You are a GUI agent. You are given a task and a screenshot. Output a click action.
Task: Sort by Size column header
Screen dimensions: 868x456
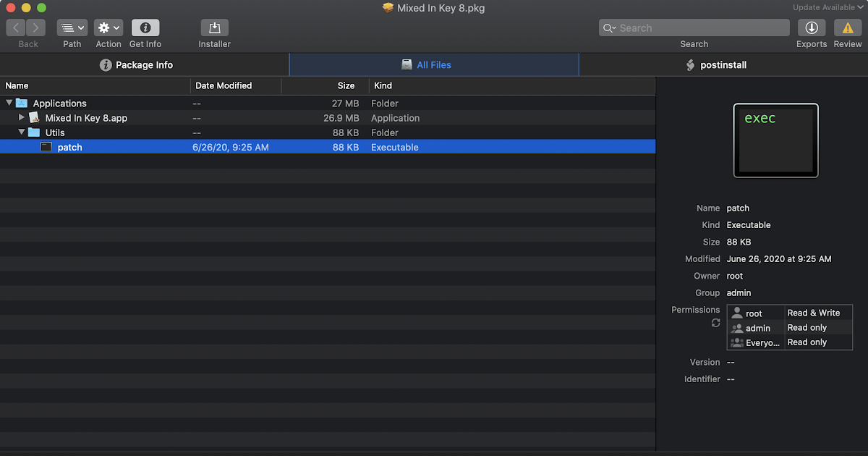pyautogui.click(x=325, y=85)
